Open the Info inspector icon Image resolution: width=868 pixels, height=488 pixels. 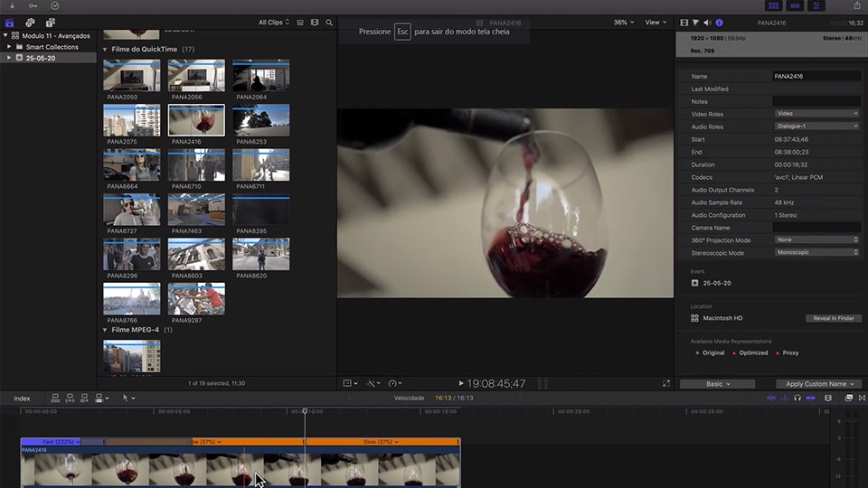click(719, 23)
